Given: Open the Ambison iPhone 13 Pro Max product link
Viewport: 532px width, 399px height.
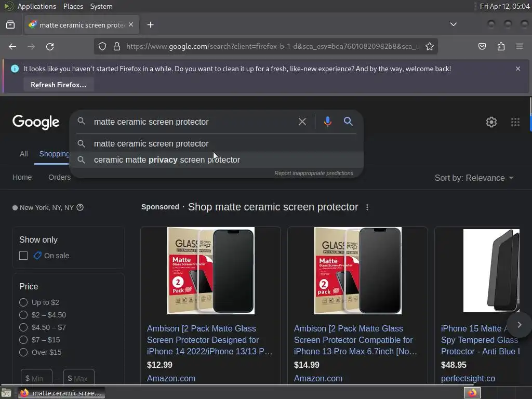Looking at the screenshot, I should coord(355,340).
